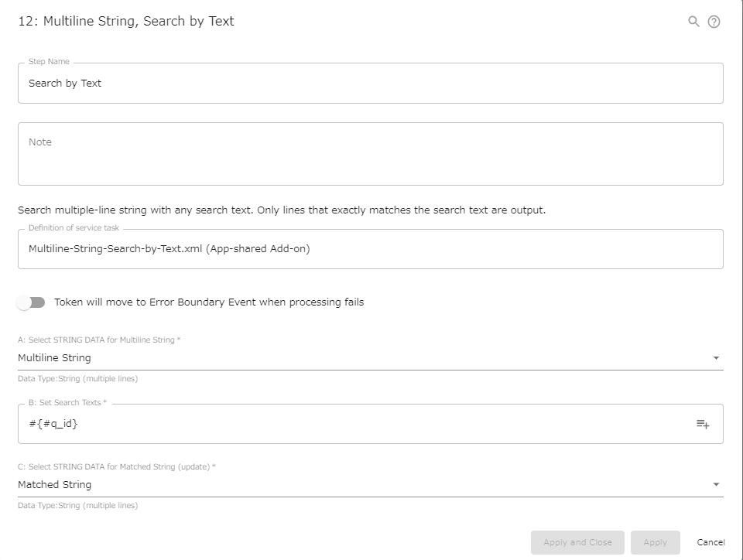Click the 'Search multiple-line string' description text
The width and height of the screenshot is (743, 560).
(x=282, y=210)
